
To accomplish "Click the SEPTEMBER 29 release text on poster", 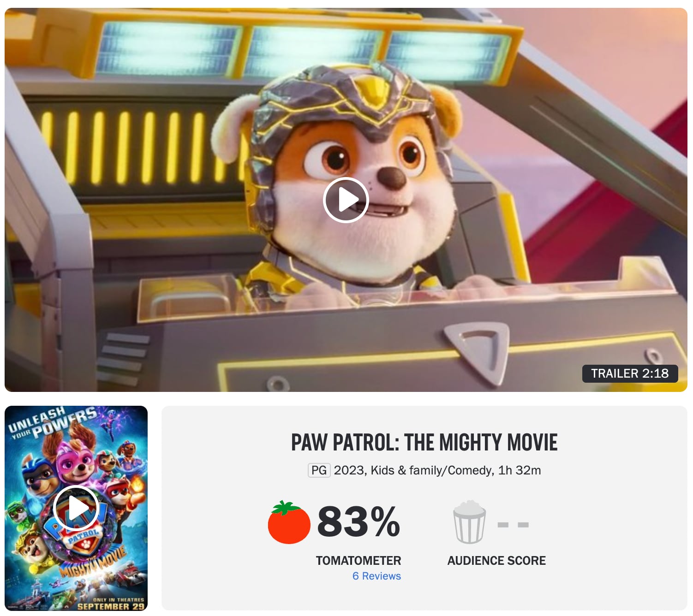I will point(111,606).
